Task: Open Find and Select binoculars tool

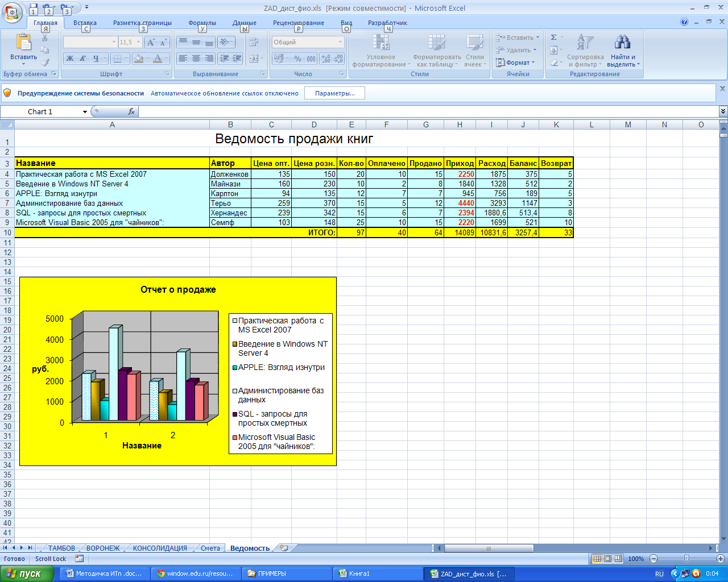Action: (623, 43)
